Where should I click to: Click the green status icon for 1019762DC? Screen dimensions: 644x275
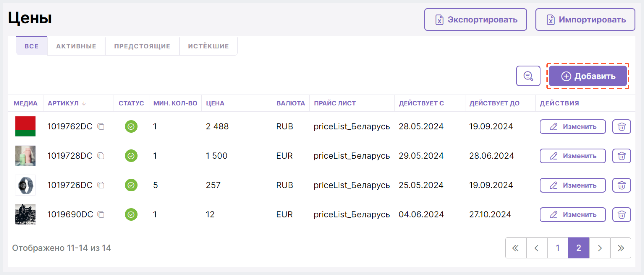click(x=131, y=126)
